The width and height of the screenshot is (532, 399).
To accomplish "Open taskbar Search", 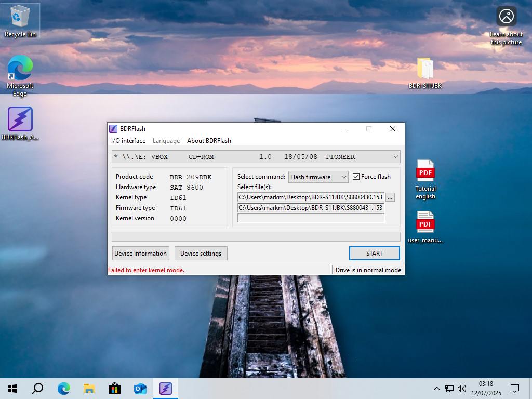I will click(37, 389).
